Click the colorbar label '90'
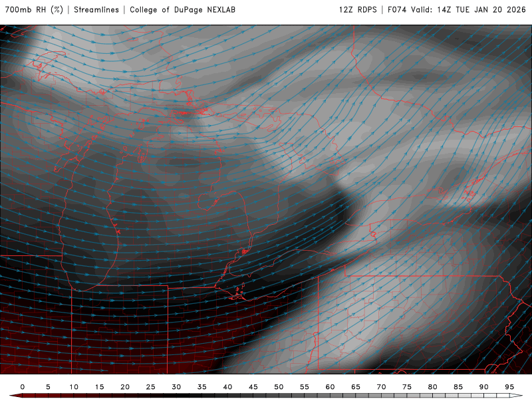This screenshot has width=532, height=399. pos(484,387)
